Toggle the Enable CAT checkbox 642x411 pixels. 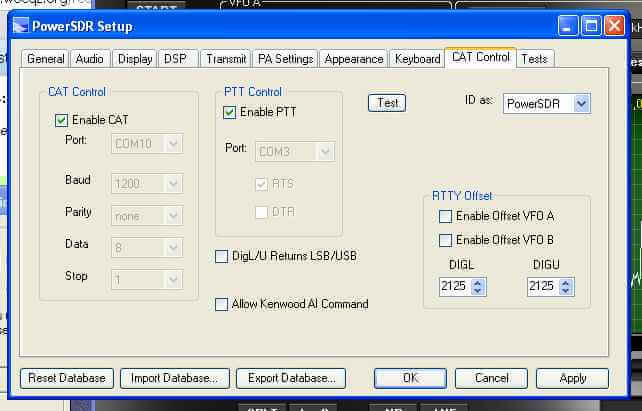coord(61,120)
